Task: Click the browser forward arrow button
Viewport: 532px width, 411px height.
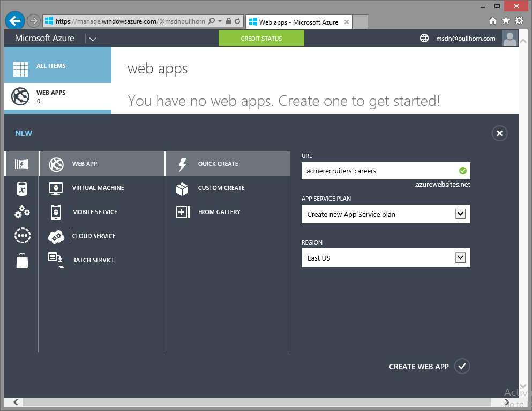Action: 33,21
